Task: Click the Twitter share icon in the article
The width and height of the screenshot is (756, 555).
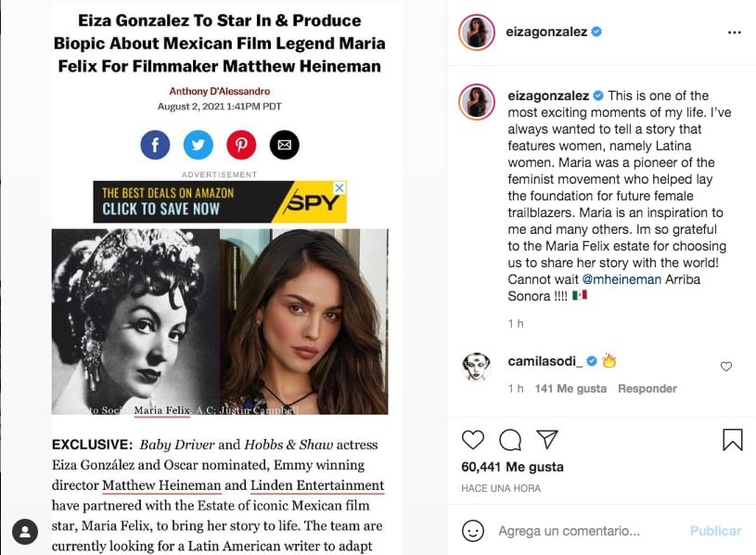Action: pos(198,144)
